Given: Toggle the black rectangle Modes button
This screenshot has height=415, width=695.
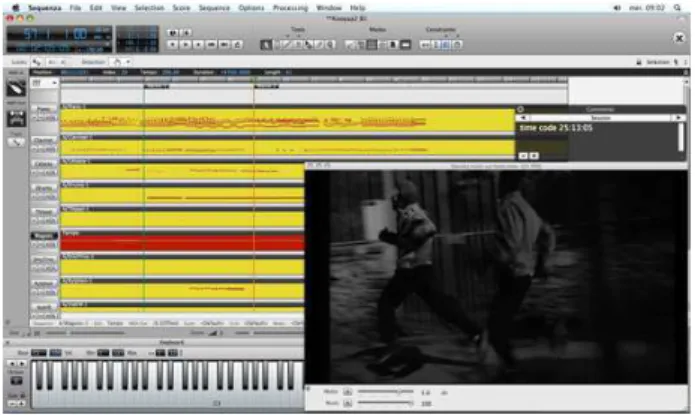Looking at the screenshot, I should pos(405,44).
